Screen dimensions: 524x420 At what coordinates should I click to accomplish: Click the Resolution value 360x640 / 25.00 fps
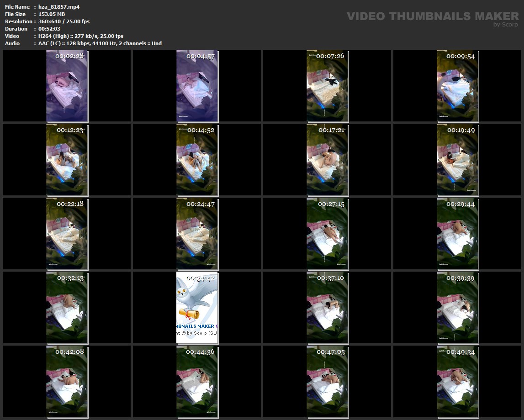click(x=64, y=21)
